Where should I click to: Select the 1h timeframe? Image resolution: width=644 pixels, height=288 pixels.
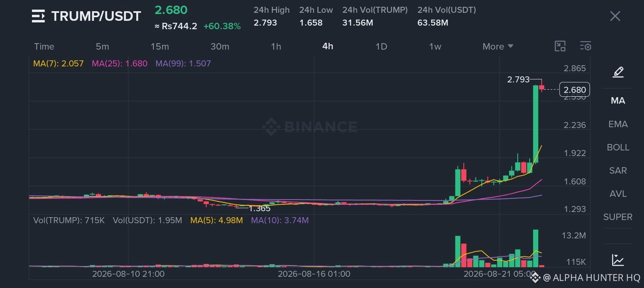click(276, 46)
